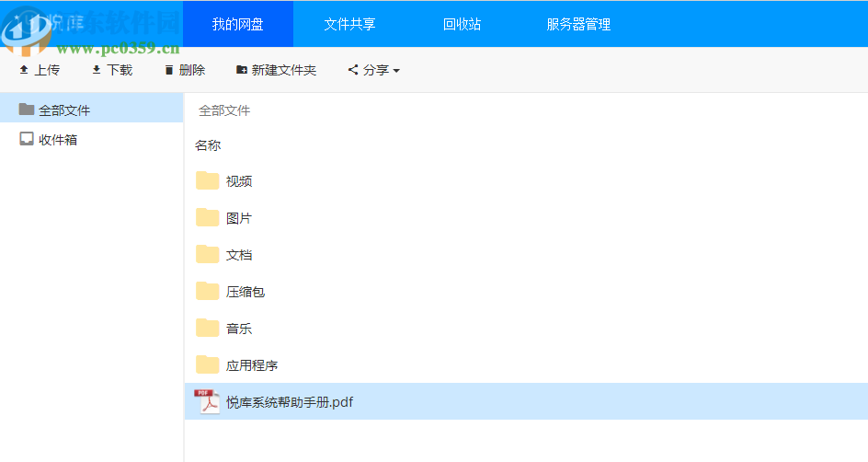The height and width of the screenshot is (462, 868).
Task: Select the 文档 folder name
Action: tap(239, 255)
